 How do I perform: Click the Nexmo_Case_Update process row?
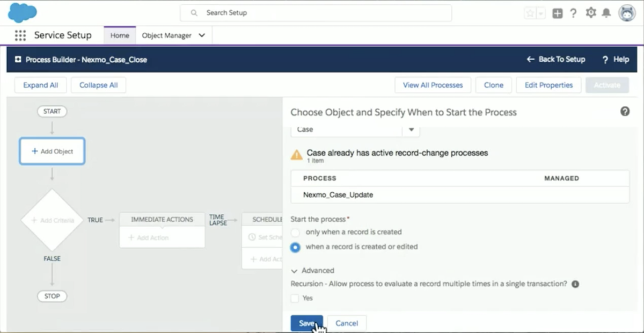pyautogui.click(x=460, y=194)
